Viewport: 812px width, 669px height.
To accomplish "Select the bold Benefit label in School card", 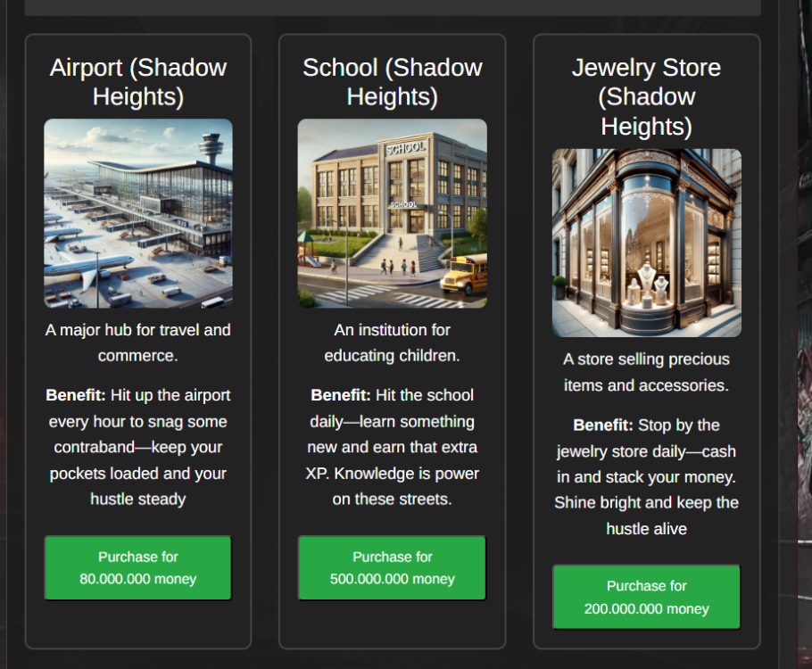I will pos(341,395).
